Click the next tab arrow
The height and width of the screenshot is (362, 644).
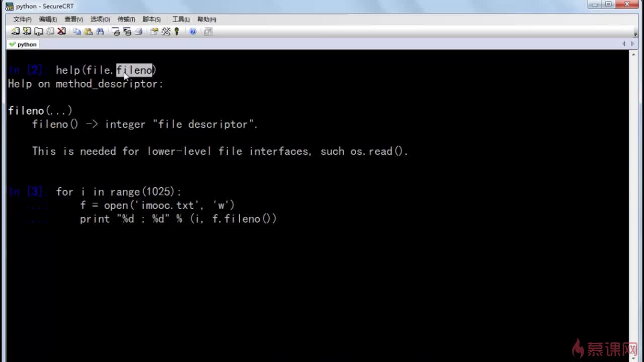point(633,44)
